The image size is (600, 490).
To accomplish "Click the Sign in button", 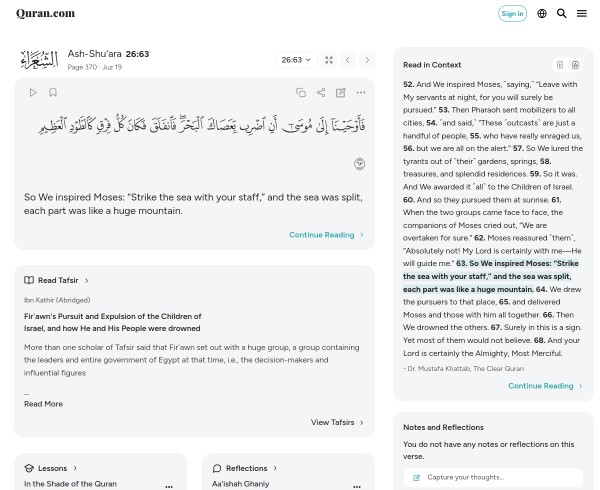I will click(512, 14).
